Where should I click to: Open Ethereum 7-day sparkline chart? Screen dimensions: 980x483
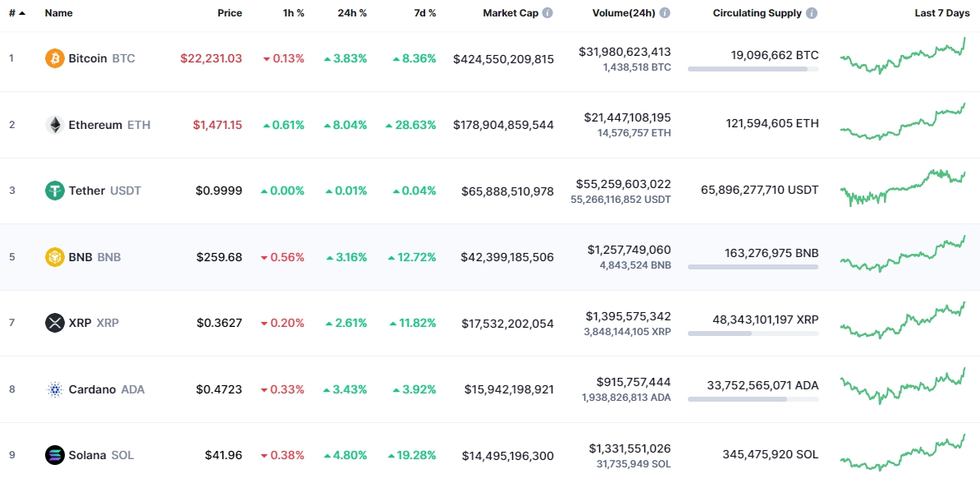tap(903, 122)
